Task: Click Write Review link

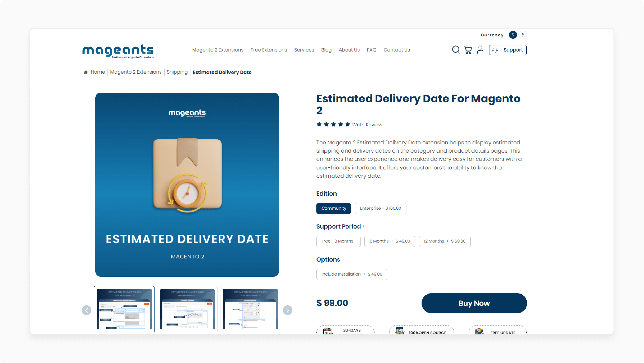Action: point(367,125)
